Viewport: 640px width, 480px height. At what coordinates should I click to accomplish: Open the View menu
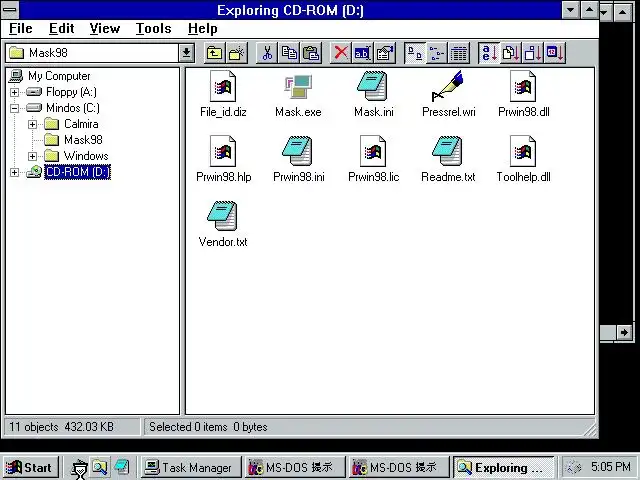[x=105, y=29]
